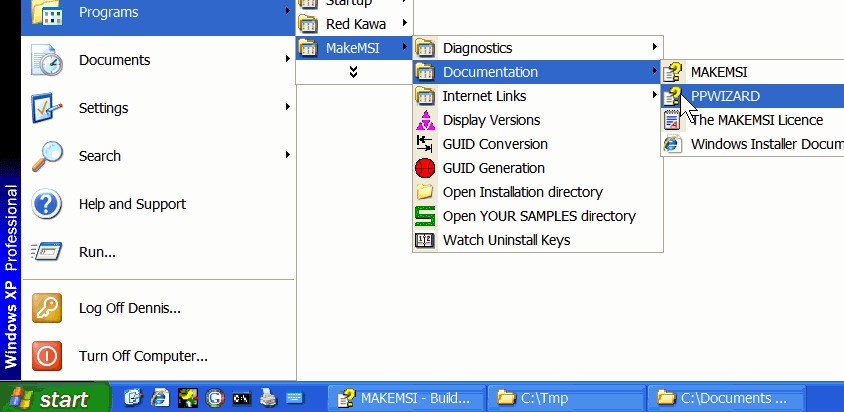Open command prompt quick launch icon
Viewport: 844px width, 412px height.
point(241,398)
